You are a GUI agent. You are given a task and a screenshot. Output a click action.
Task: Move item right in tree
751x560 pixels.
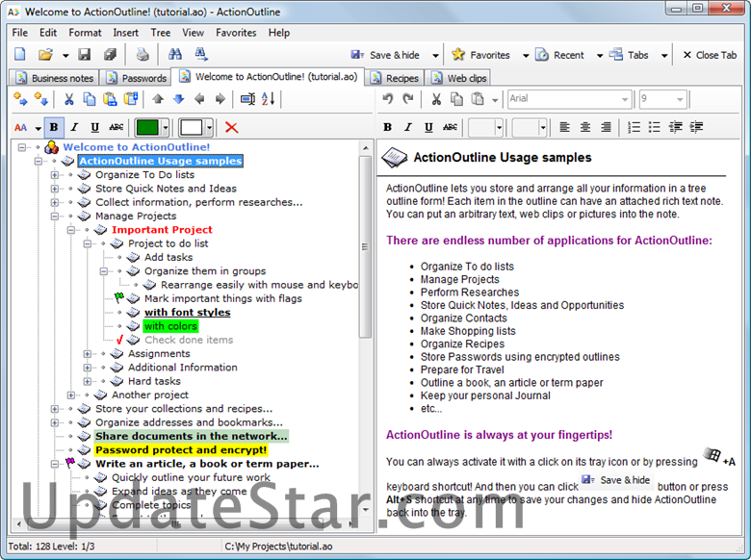pyautogui.click(x=220, y=99)
